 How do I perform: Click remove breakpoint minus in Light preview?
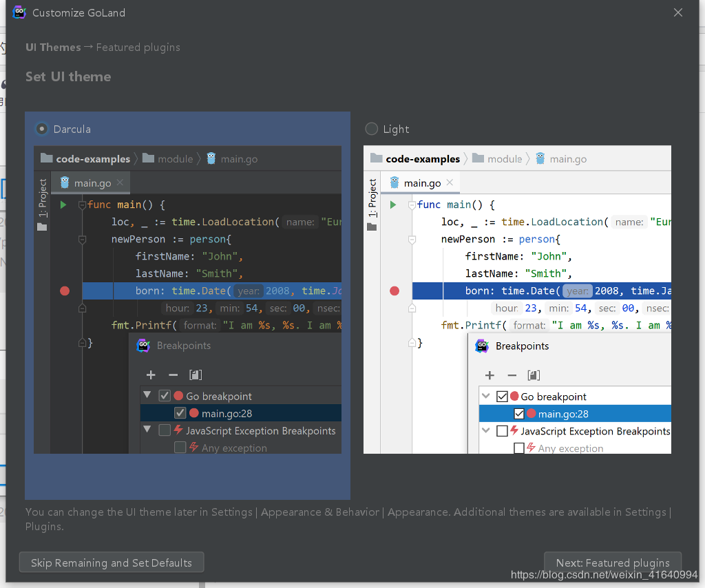[512, 375]
